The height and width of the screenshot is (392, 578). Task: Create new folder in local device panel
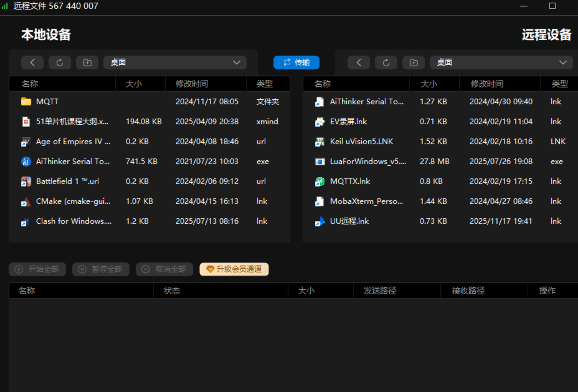tap(87, 62)
